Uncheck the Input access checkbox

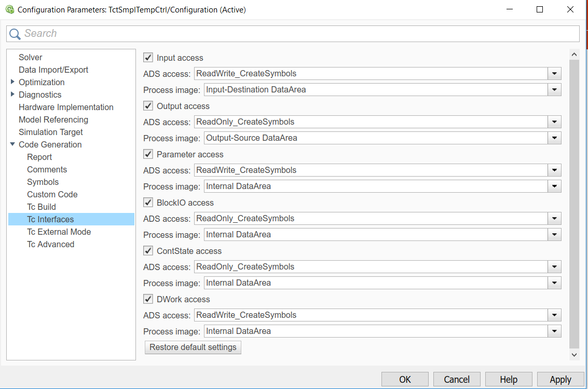coord(148,58)
